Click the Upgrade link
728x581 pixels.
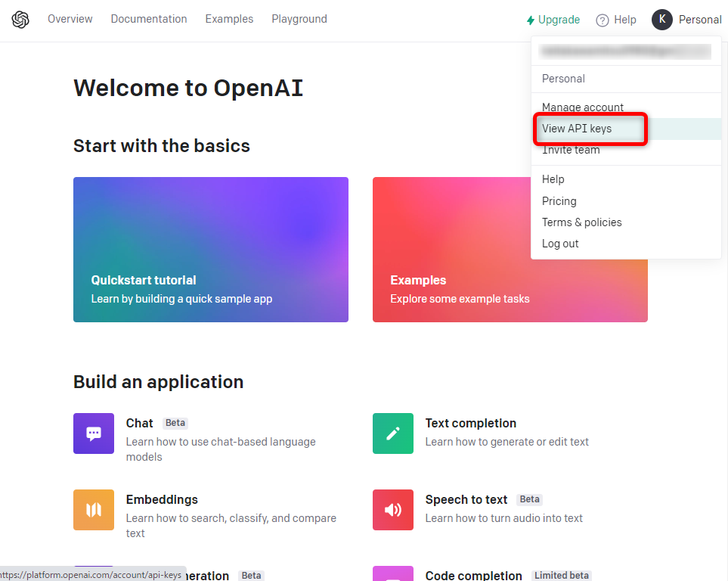pos(559,20)
